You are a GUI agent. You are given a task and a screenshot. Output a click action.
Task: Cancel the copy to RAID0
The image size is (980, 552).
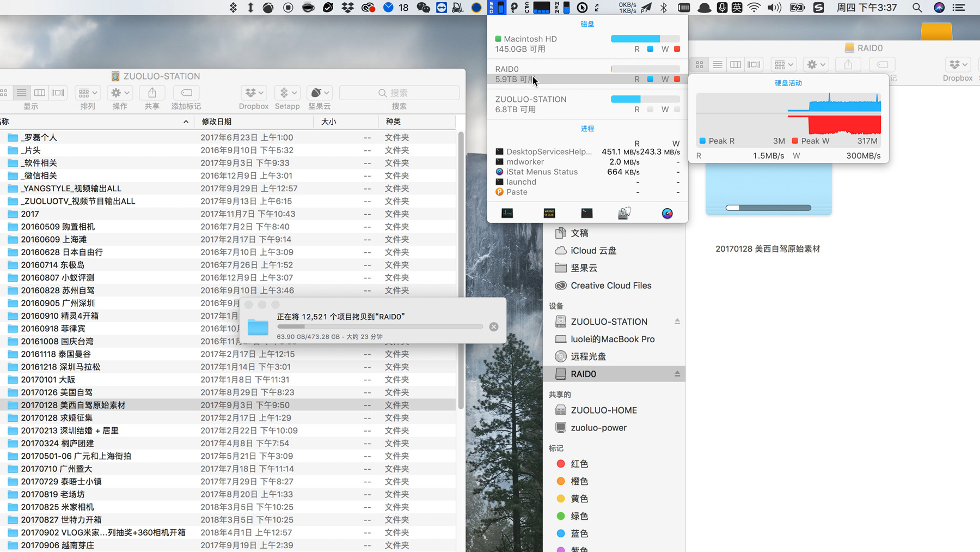pos(493,327)
